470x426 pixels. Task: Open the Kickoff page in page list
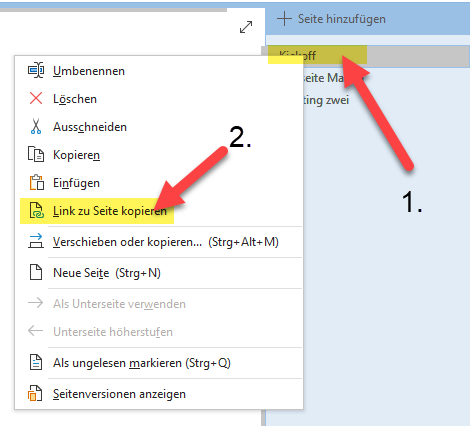(366, 56)
